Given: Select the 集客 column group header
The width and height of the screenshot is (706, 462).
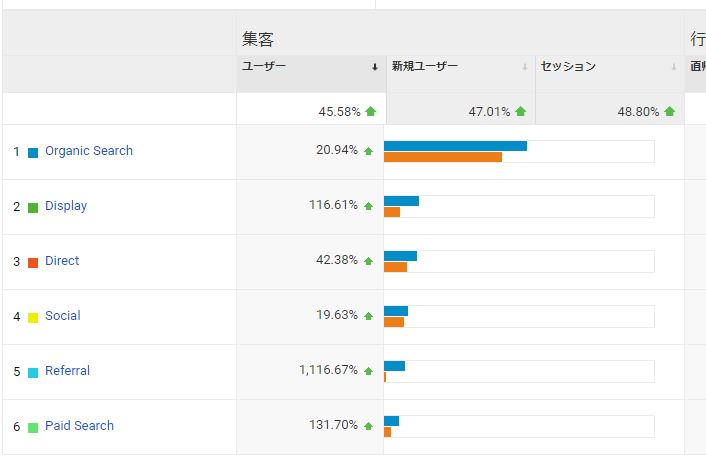Looking at the screenshot, I should [258, 39].
